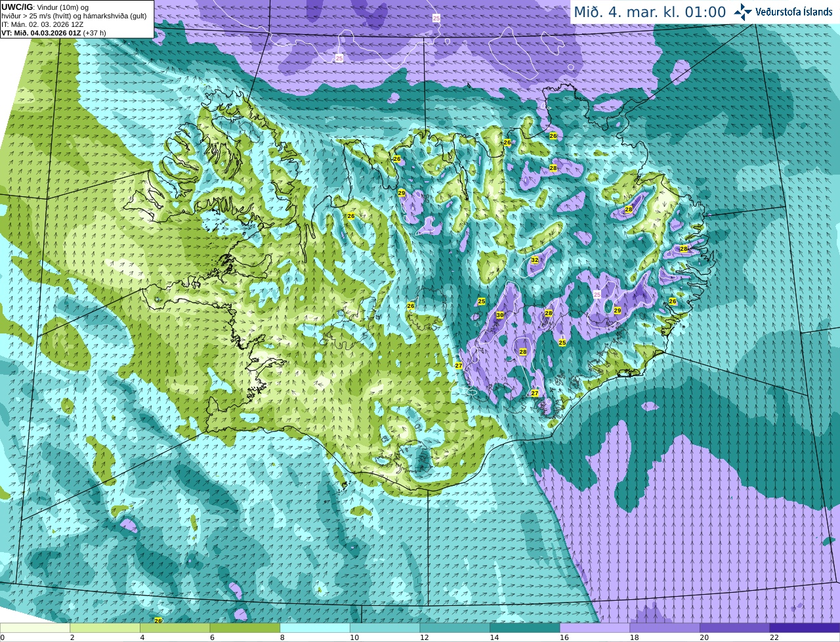Click the scale tick label 20

pos(705,637)
